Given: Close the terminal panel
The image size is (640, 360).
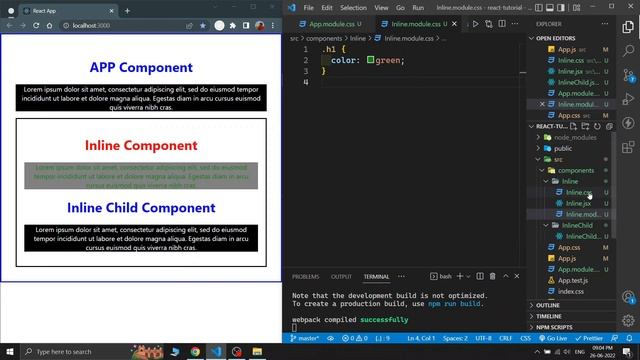Looking at the screenshot, I should point(517,276).
